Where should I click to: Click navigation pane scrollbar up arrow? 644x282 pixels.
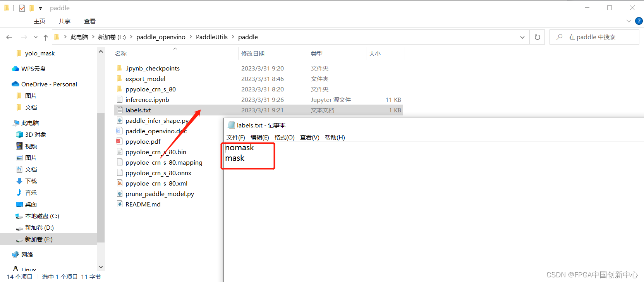(x=101, y=52)
